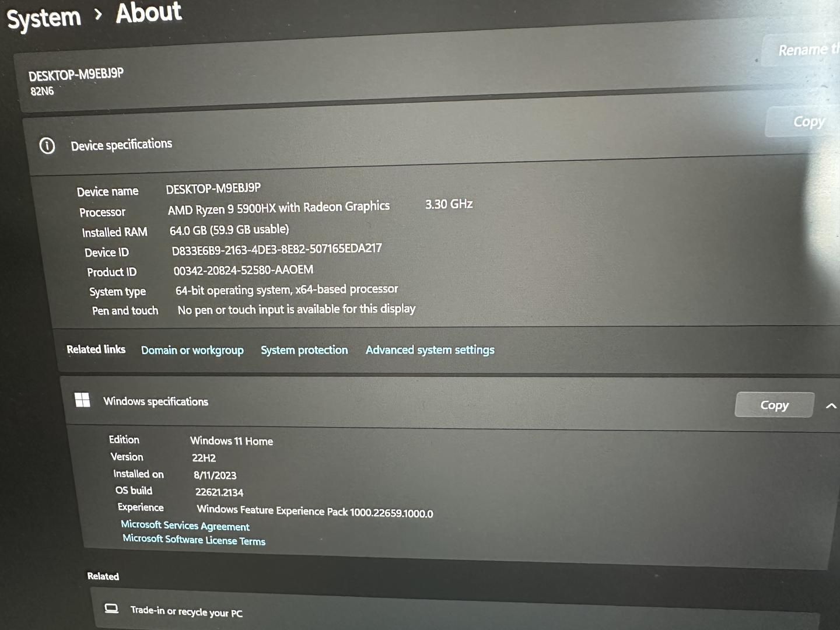
Task: Open Trade-in or recycle your PC
Action: (455, 611)
